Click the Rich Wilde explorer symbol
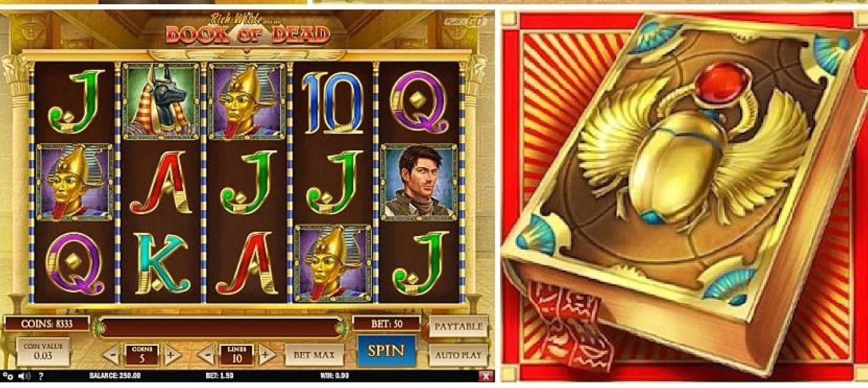 [x=420, y=182]
